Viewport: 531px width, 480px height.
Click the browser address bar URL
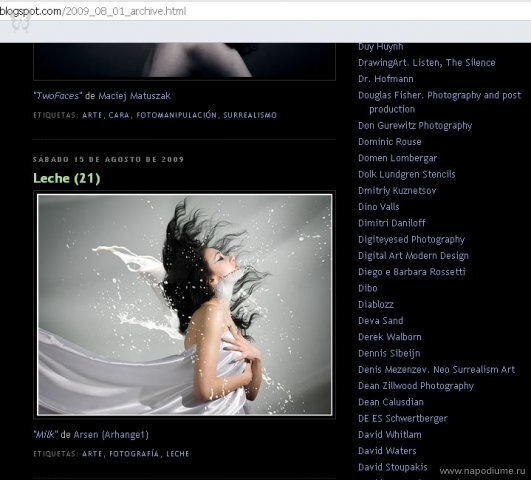pos(93,11)
